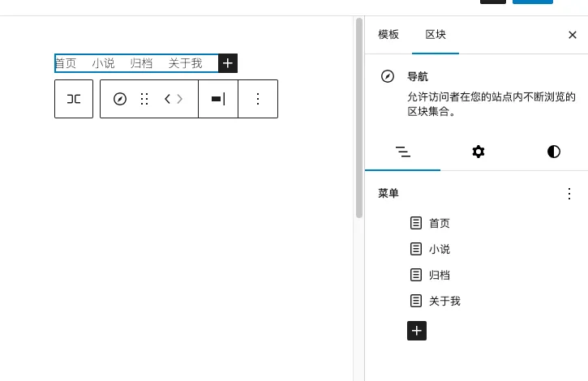Click the Navigation compass icon in block toolbar

[x=120, y=99]
